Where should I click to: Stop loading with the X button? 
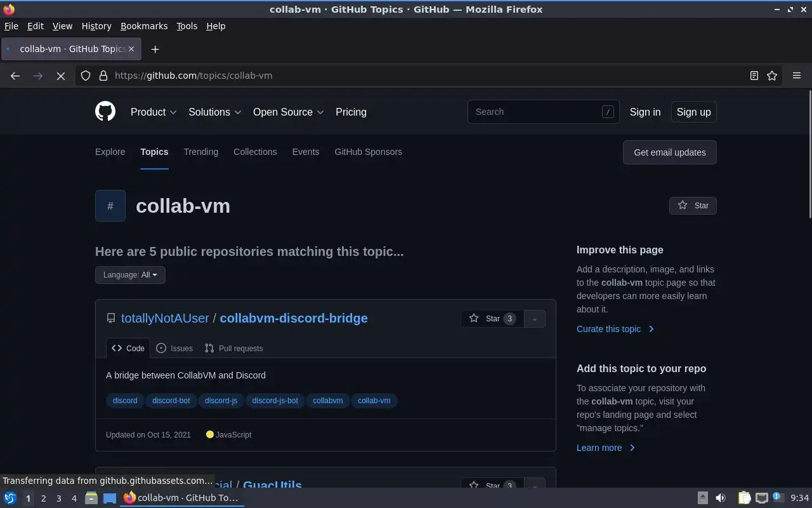click(x=61, y=76)
